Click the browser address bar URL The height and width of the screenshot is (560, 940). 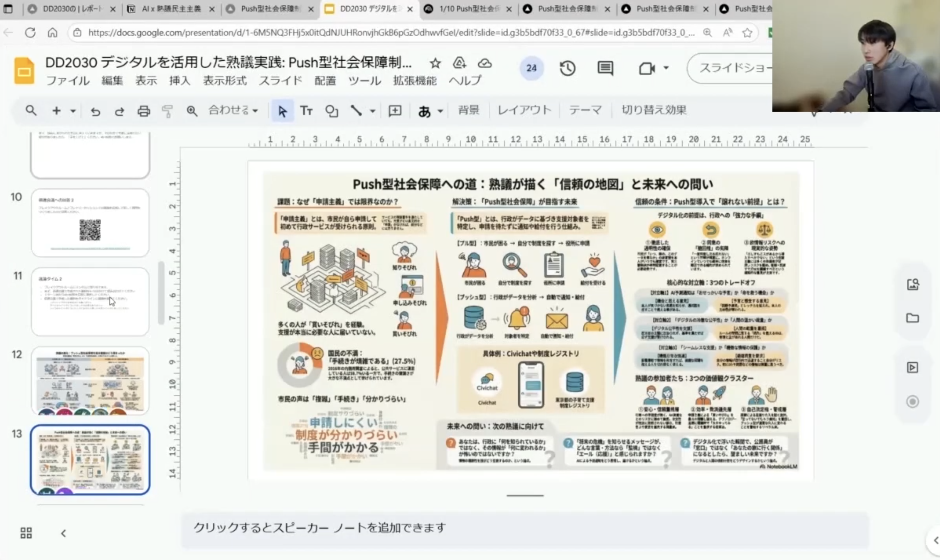[x=391, y=33]
